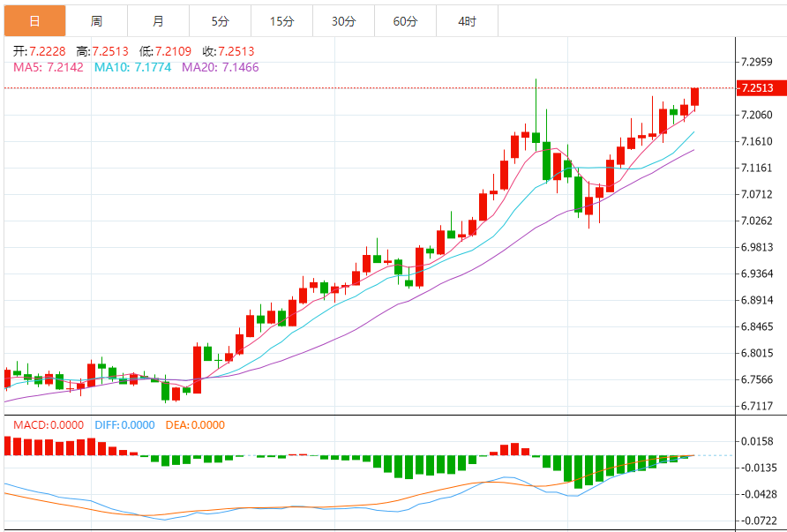
Task: Select the 日 daily chart tab
Action: (x=34, y=21)
